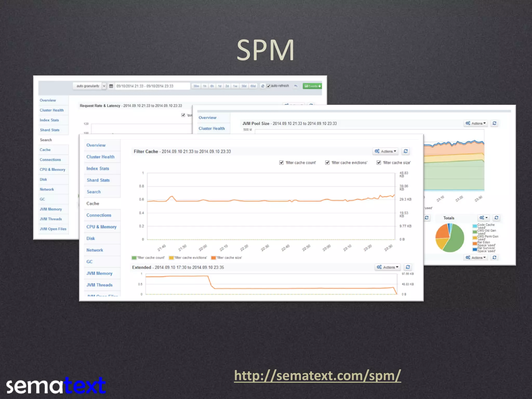Click CMS Old Gen 'used' legend swatch
This screenshot has width=532, height=399.
[475, 232]
